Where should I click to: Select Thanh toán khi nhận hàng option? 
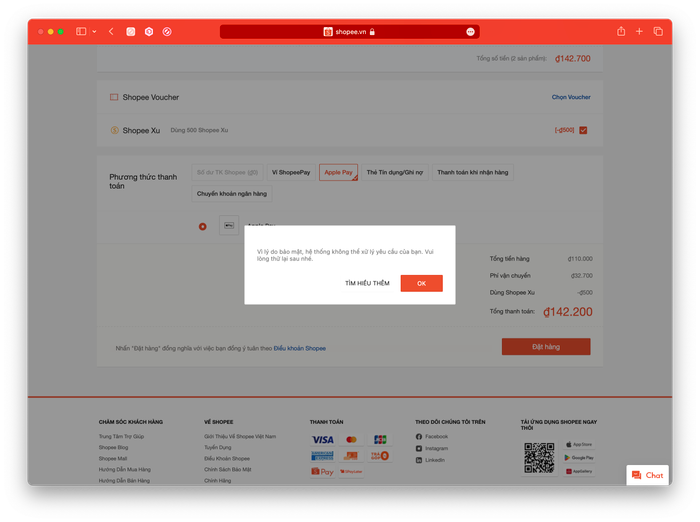pos(473,172)
